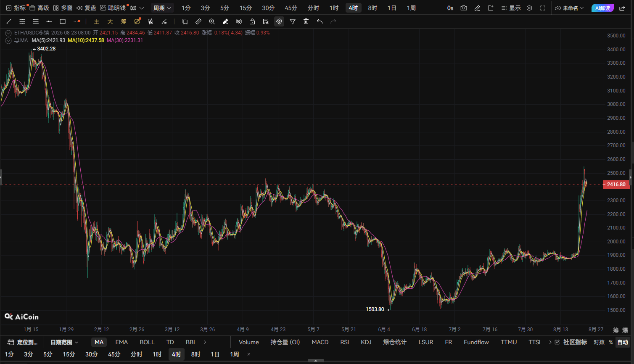The width and height of the screenshot is (634, 364).
Task: Open more drawing tools (three dots)
Action: click(77, 21)
